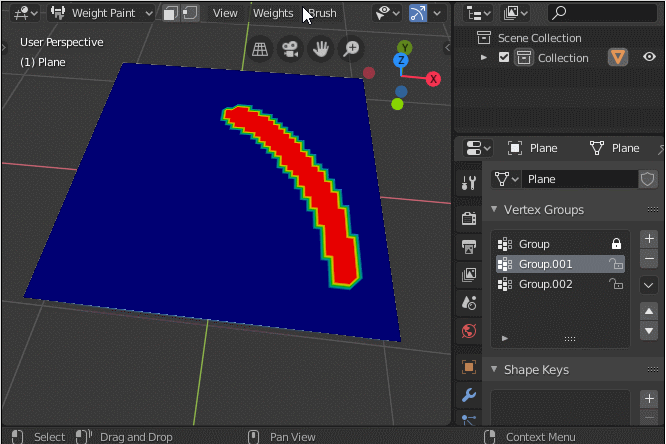Open the gizmo options dropdown arrow

(437, 13)
